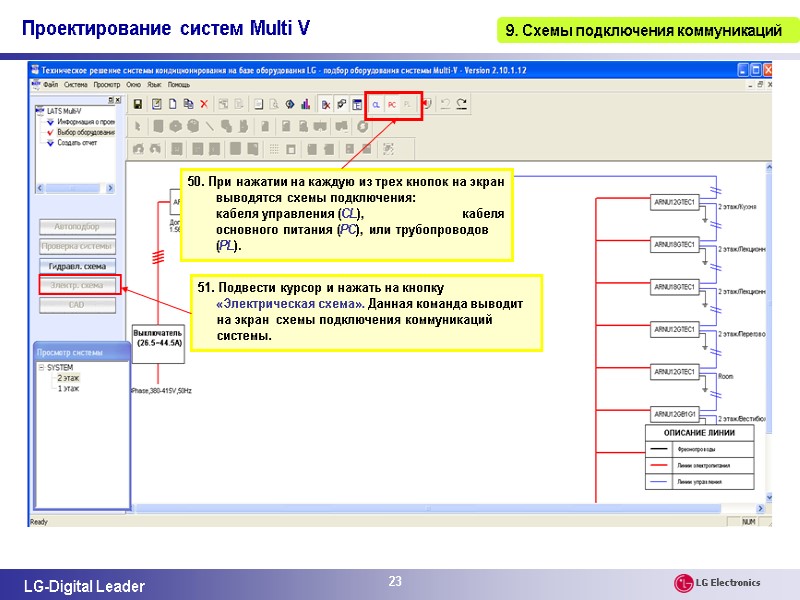800x600 pixels.
Task: Click the dotted grid icon in the third toolbar row
Action: click(x=274, y=149)
